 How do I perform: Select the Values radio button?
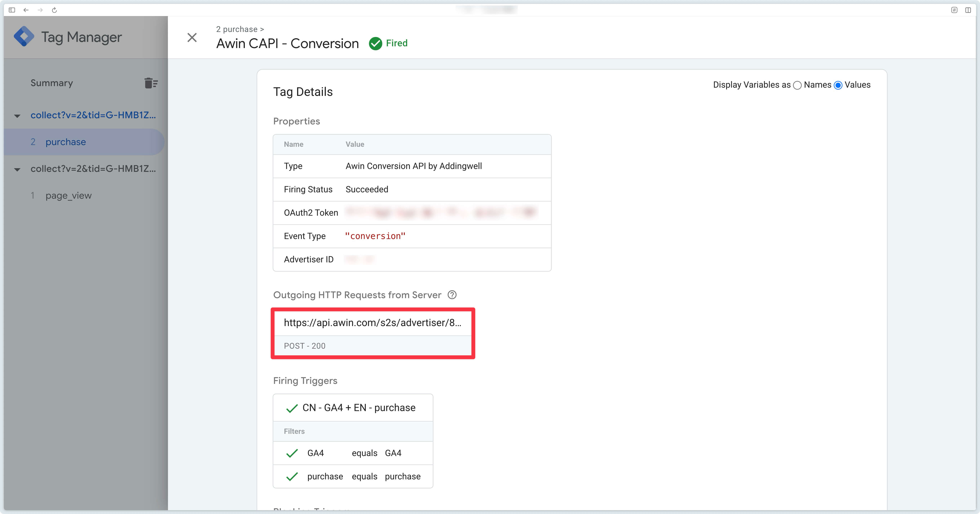tap(838, 85)
